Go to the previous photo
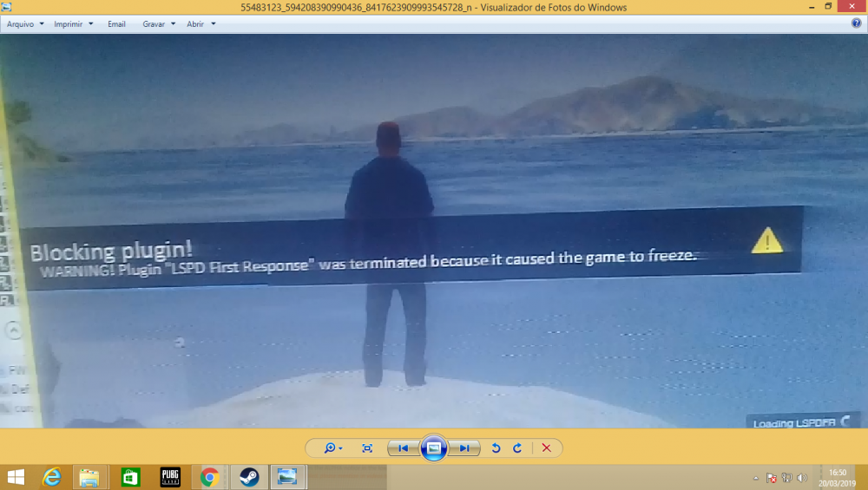Viewport: 868px width, 490px height. [x=403, y=448]
